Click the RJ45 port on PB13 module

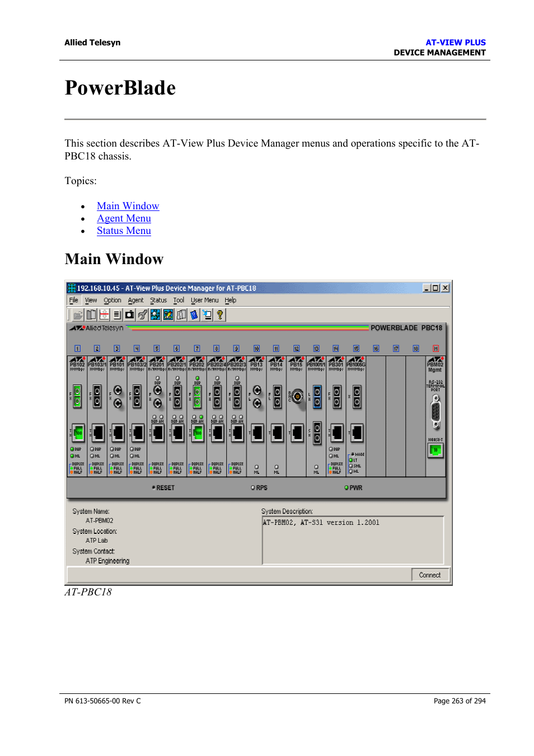point(257,433)
